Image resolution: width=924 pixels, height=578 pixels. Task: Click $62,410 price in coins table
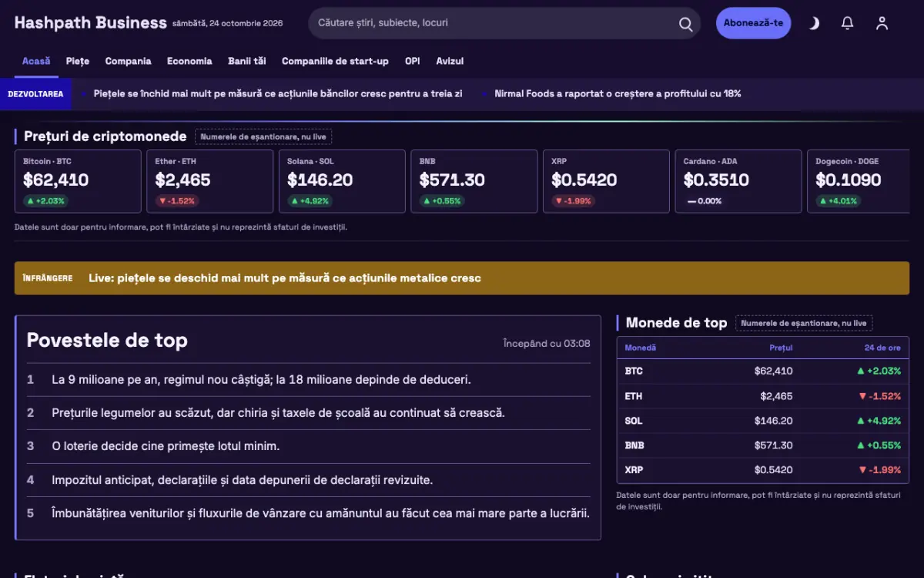coord(773,371)
